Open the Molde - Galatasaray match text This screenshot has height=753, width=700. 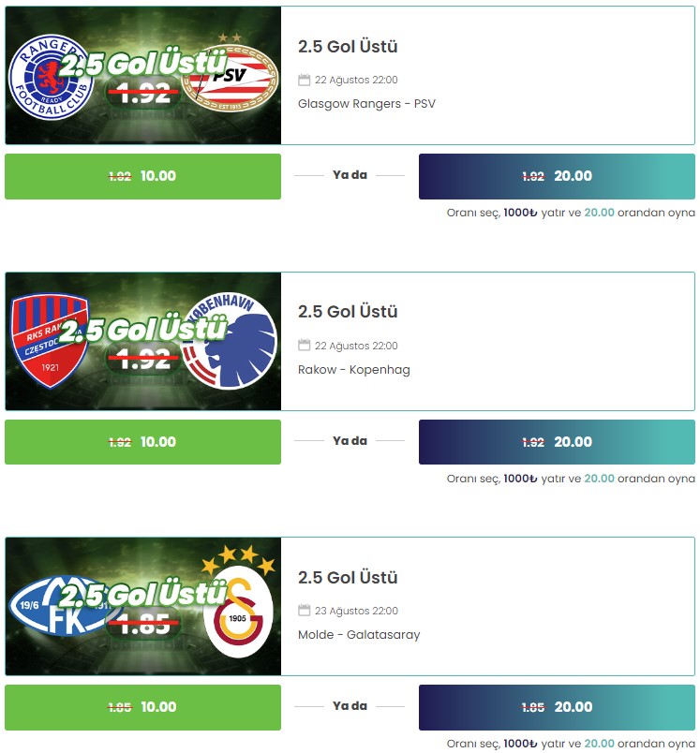coord(359,635)
